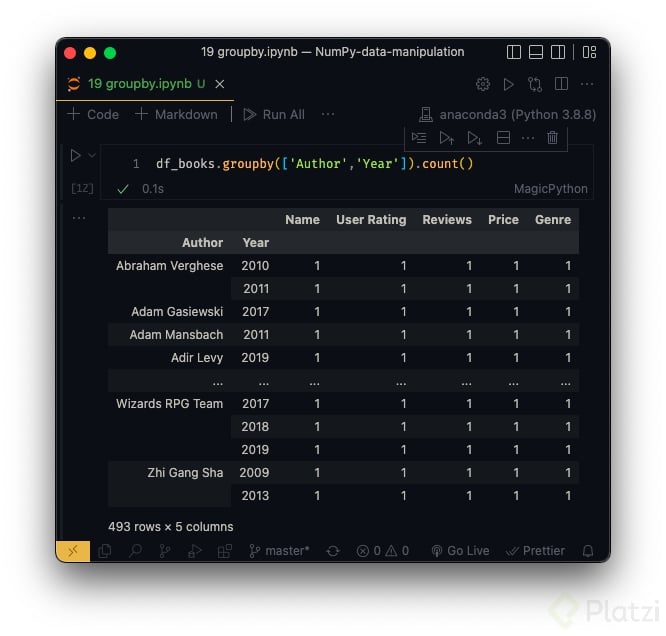The width and height of the screenshot is (666, 636).
Task: Select the Adam Mansbach row label
Action: 176,334
